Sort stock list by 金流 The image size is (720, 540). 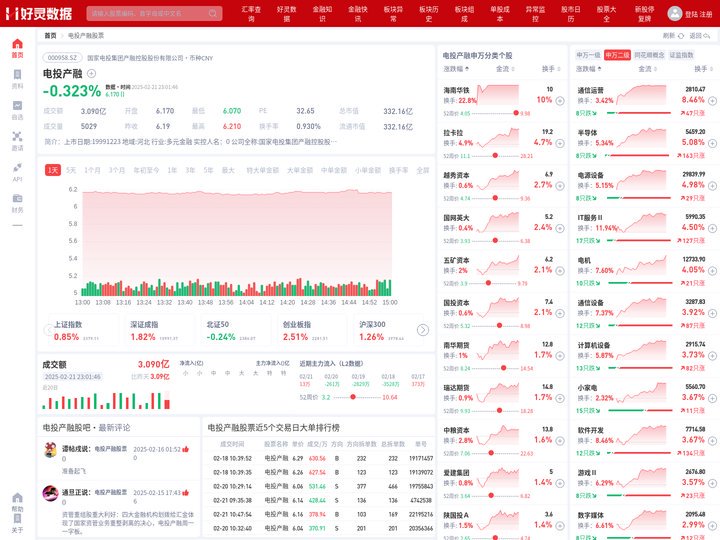505,69
